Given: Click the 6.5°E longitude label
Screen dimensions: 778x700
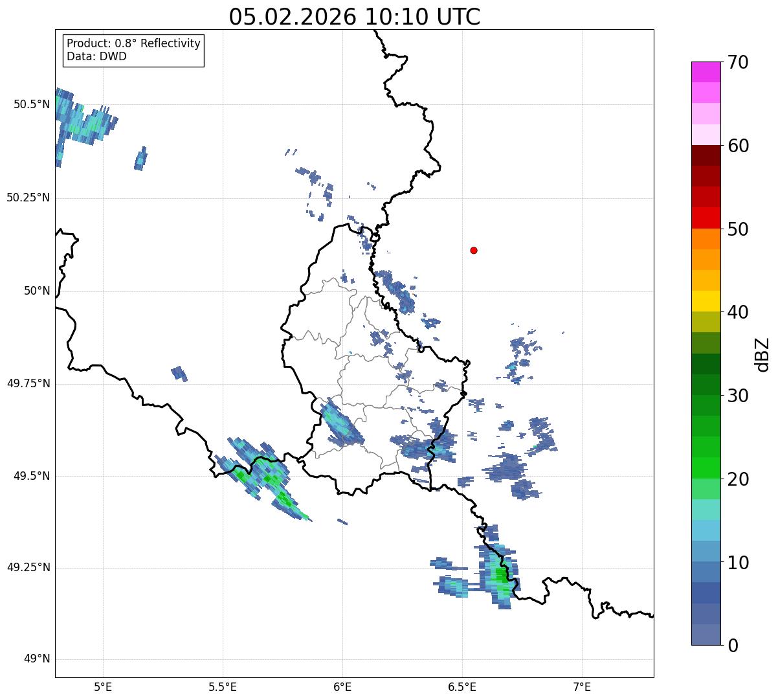Looking at the screenshot, I should [463, 687].
